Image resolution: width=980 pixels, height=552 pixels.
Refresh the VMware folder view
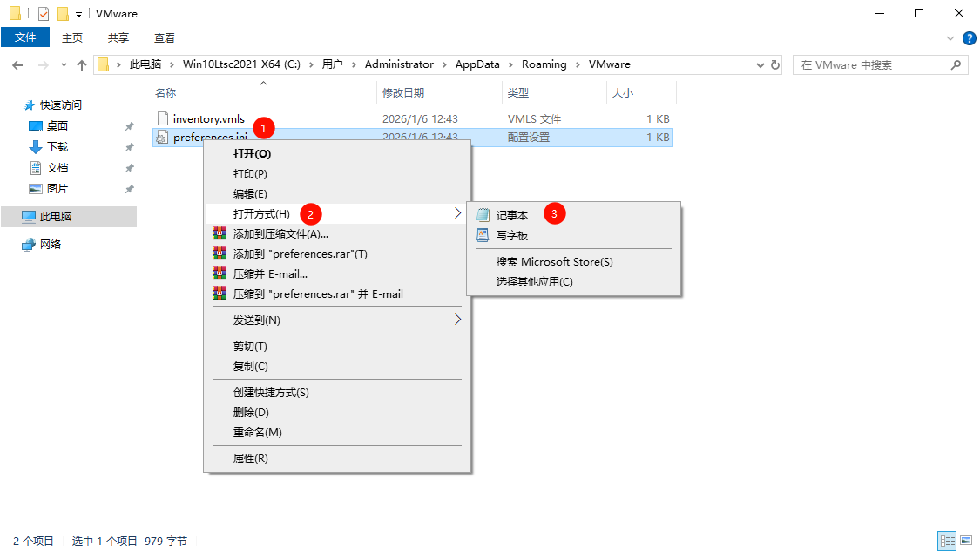coord(775,65)
